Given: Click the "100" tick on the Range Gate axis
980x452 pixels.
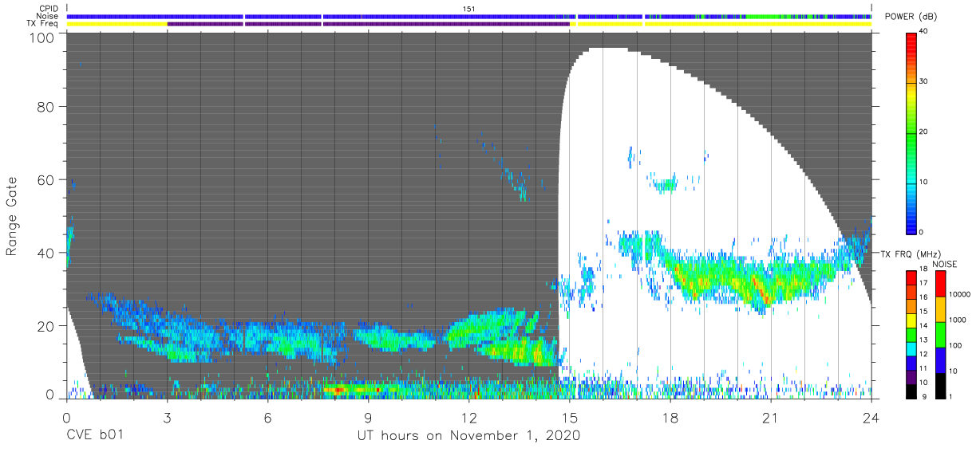Looking at the screenshot, I should coord(42,37).
